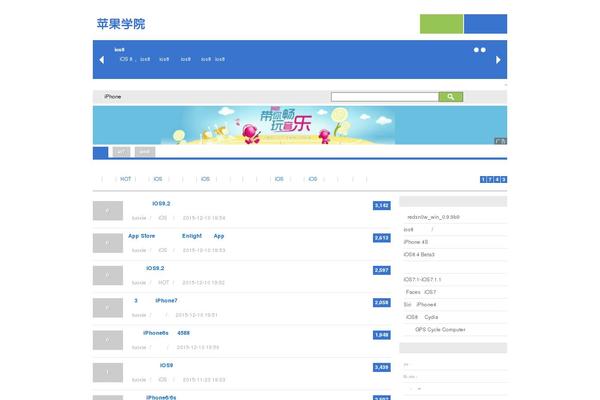Open the iOS9.2 article with 2,597 views
Viewport: 600px width, 400px height.
(155, 268)
